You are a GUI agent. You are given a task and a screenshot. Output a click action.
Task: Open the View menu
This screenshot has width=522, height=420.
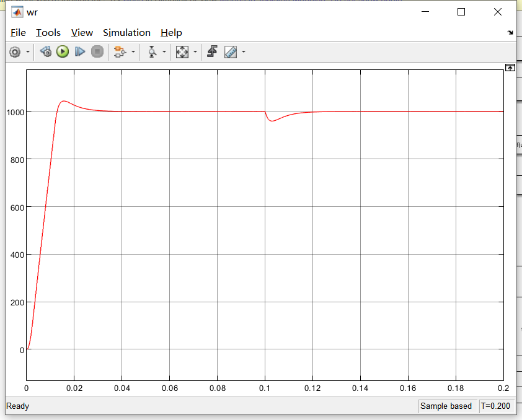[82, 32]
